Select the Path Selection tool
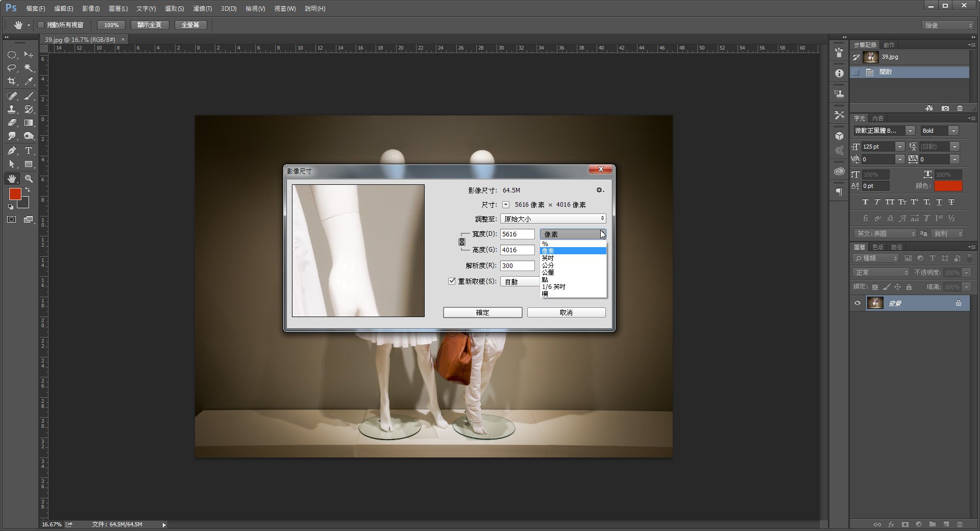 [12, 164]
